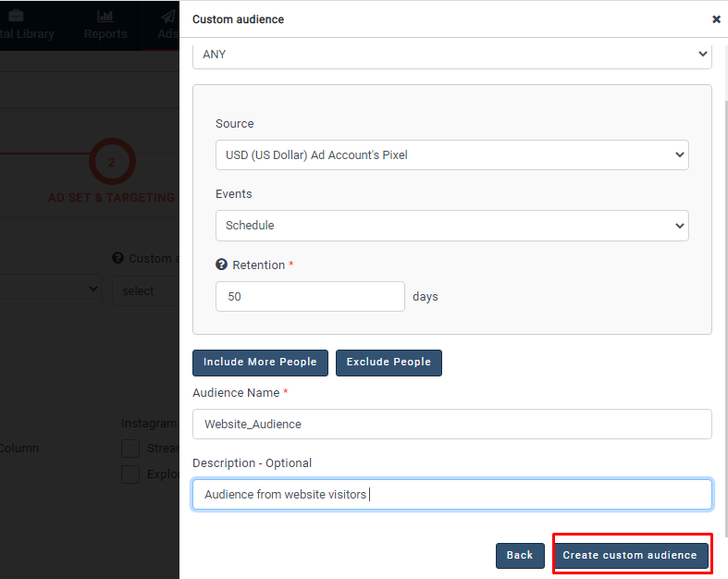Click the Retention help question-mark icon
The height and width of the screenshot is (579, 728).
[222, 265]
